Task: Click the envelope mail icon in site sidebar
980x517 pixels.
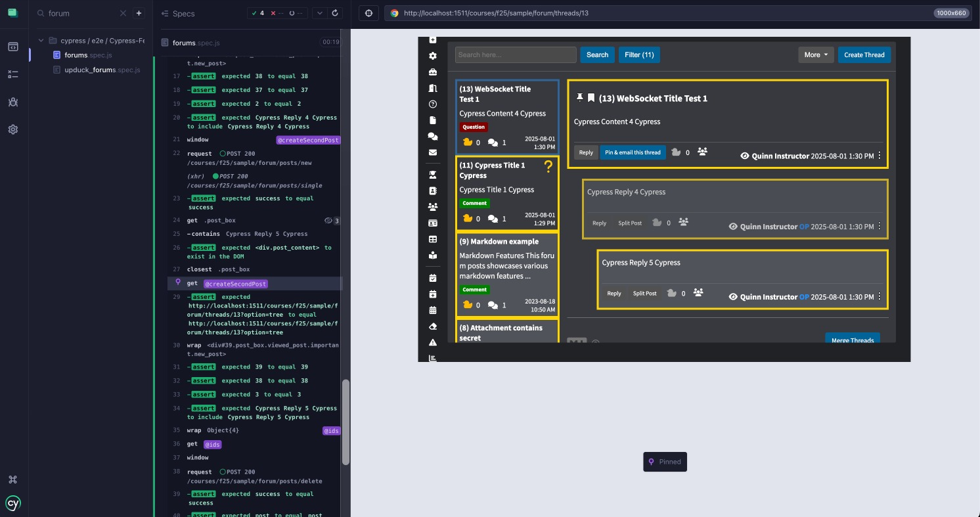Action: coord(433,152)
